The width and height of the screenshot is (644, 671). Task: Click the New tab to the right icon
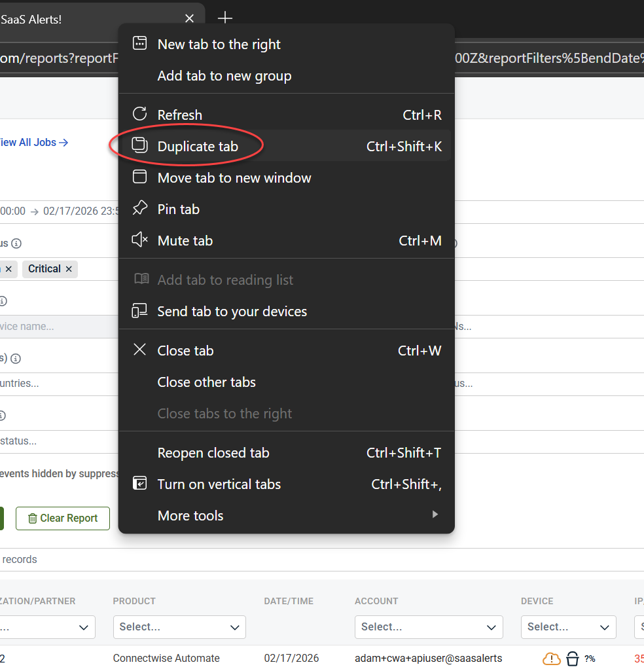tap(139, 44)
